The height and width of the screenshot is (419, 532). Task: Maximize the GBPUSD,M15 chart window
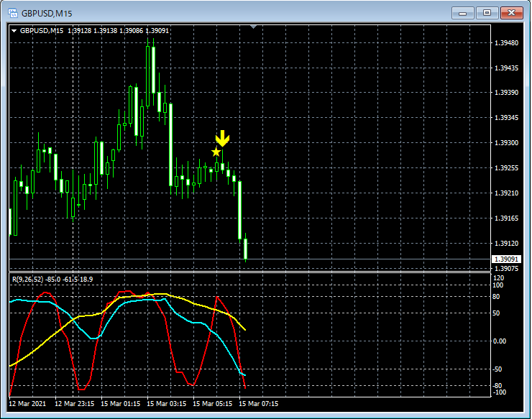click(x=487, y=13)
